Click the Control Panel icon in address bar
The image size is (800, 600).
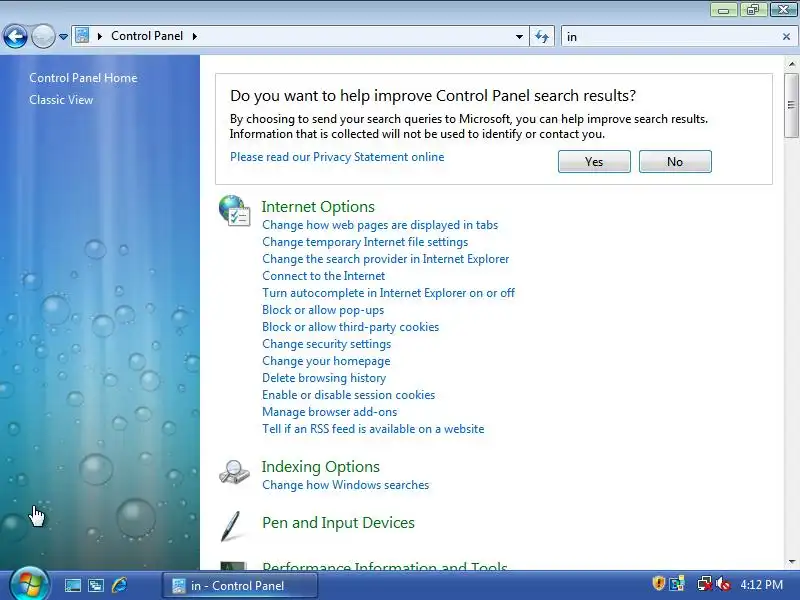click(x=82, y=36)
